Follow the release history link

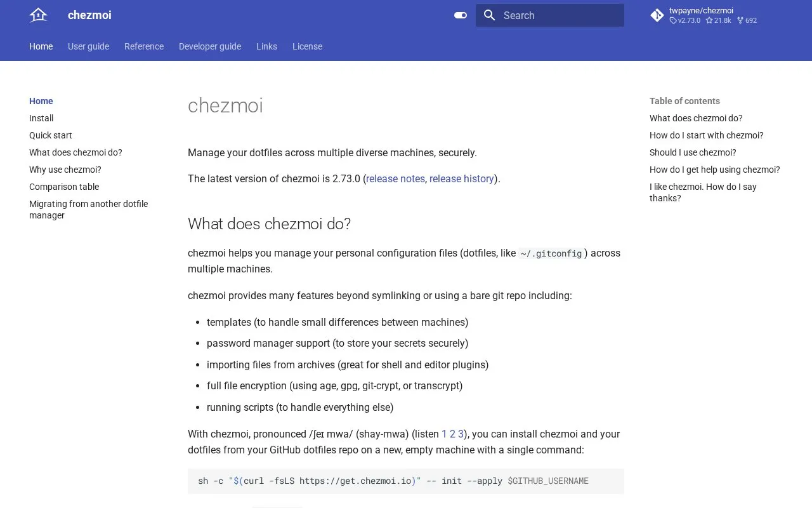coord(462,179)
